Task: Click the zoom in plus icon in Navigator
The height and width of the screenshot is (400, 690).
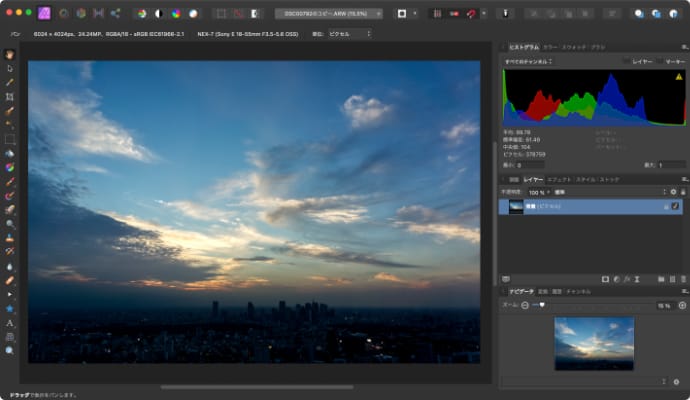Action: 682,304
